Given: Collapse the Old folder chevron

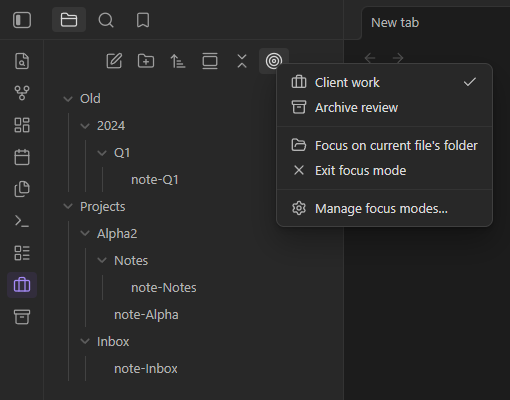Looking at the screenshot, I should 68,99.
